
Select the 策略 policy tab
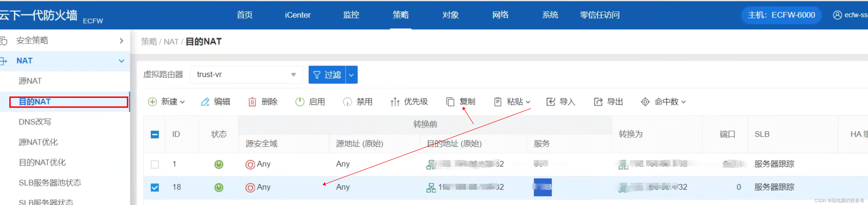[401, 15]
